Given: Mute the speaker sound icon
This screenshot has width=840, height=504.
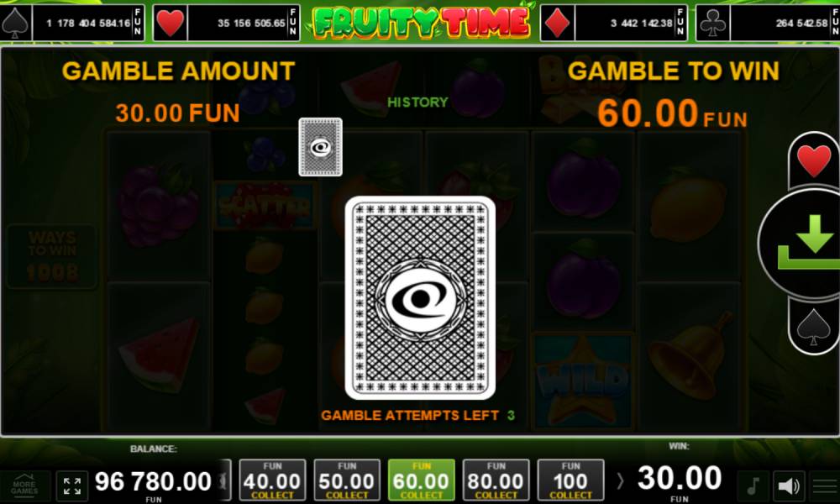Looking at the screenshot, I should click(789, 486).
